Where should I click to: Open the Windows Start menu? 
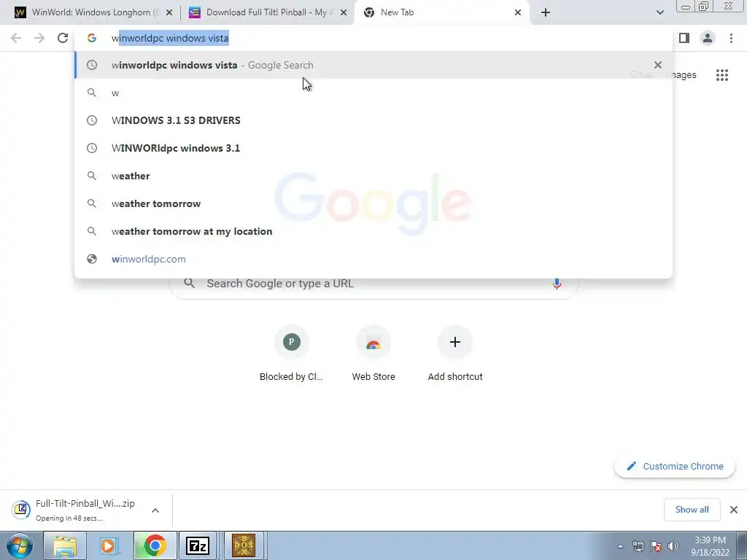click(x=20, y=545)
